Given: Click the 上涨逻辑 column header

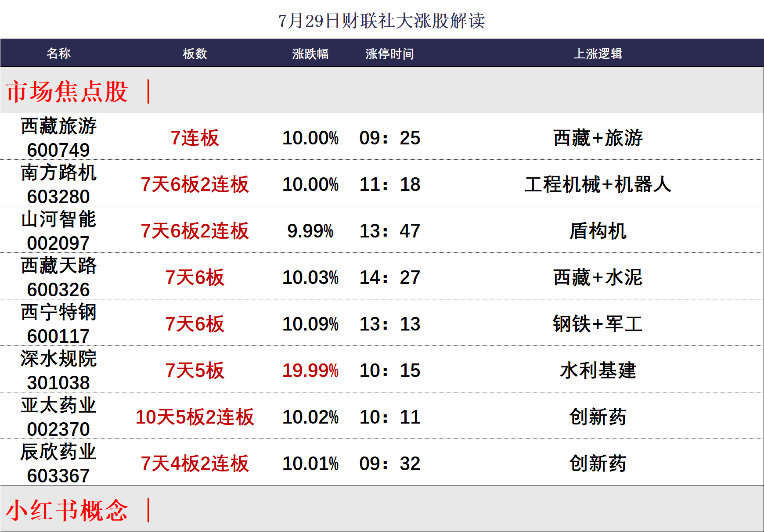Looking at the screenshot, I should (x=598, y=54).
